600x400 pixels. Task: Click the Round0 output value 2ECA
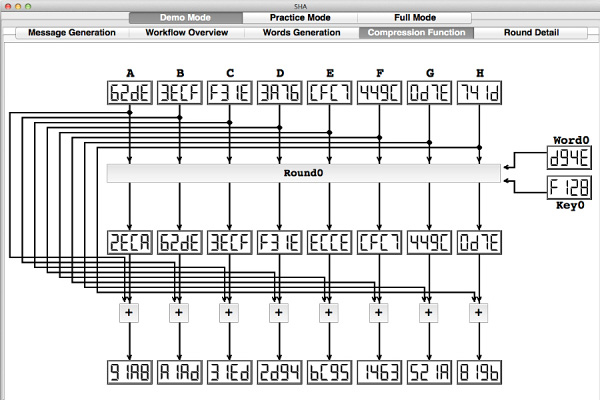pos(130,243)
